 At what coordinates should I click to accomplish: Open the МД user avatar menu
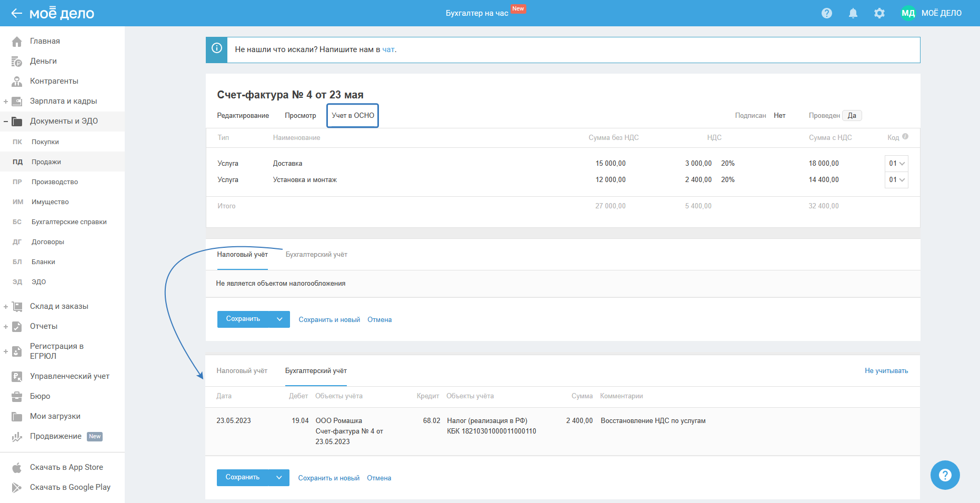coord(908,13)
